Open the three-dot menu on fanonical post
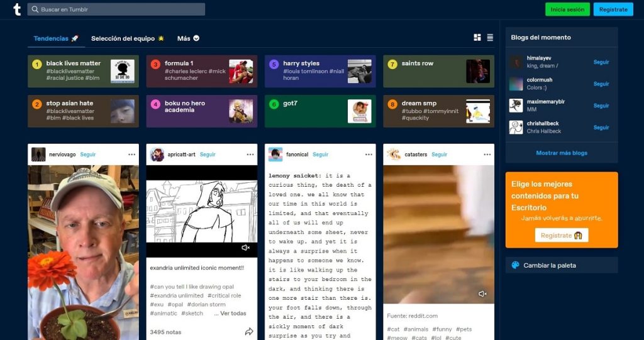Viewport: 644px width, 340px height. [x=369, y=155]
